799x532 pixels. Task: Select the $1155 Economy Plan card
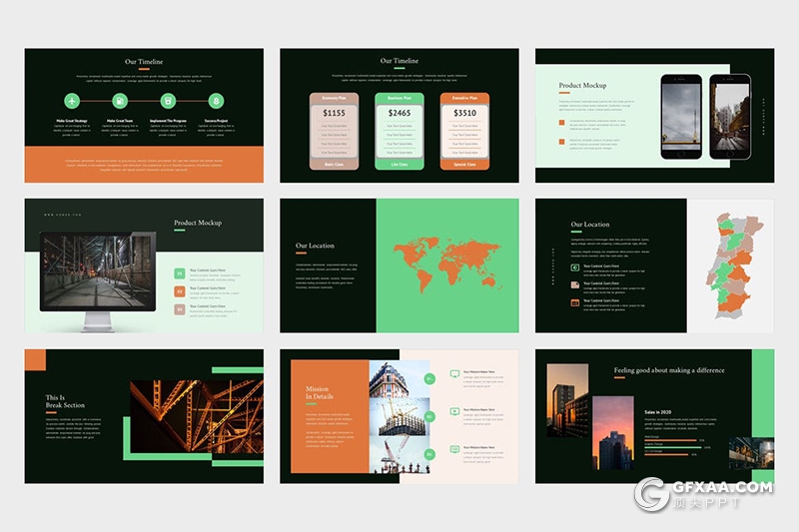[x=334, y=132]
